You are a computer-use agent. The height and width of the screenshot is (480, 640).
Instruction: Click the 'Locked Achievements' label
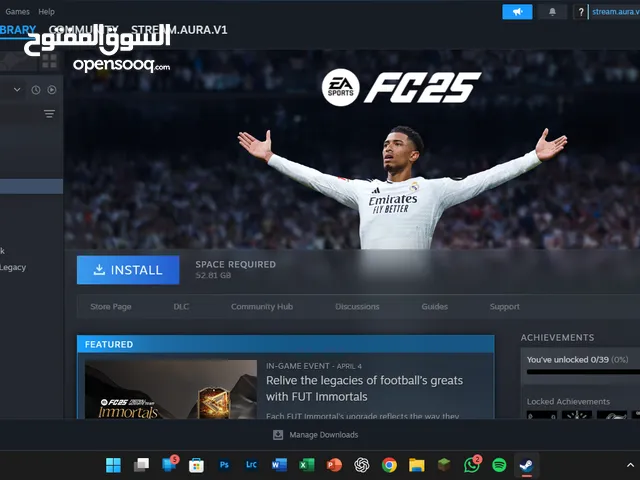(568, 402)
